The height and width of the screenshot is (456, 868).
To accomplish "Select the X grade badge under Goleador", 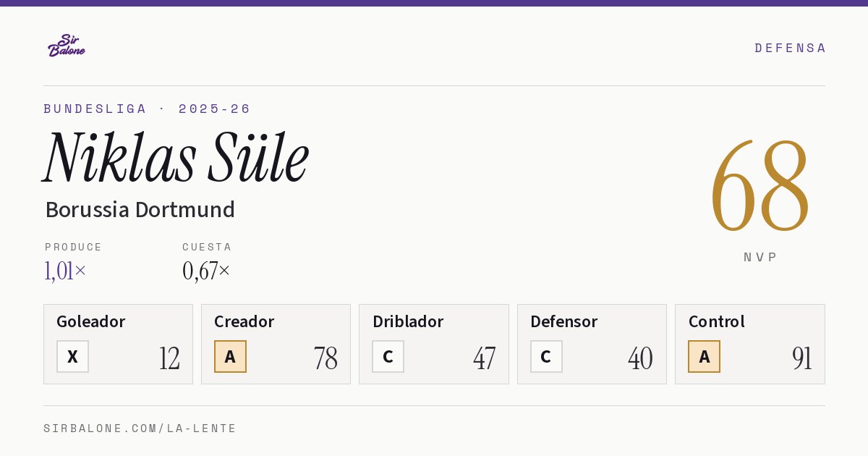I will coord(72,356).
